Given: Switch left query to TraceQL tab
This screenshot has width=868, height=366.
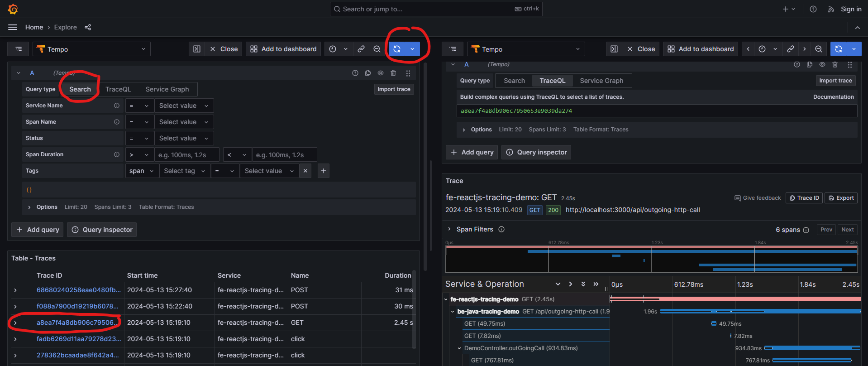Looking at the screenshot, I should [118, 89].
